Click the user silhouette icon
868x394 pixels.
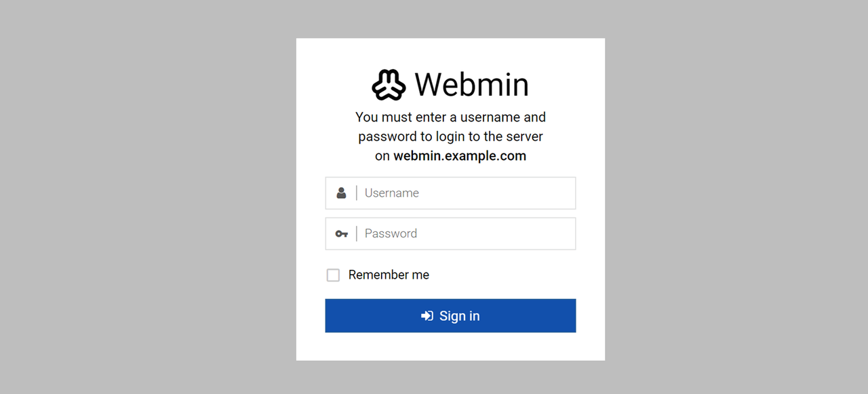click(x=341, y=193)
